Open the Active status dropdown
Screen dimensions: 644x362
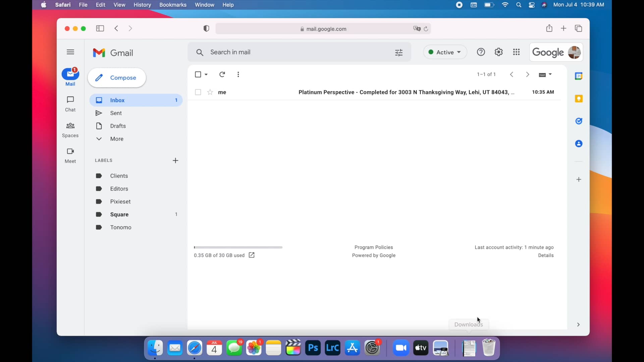coord(445,52)
